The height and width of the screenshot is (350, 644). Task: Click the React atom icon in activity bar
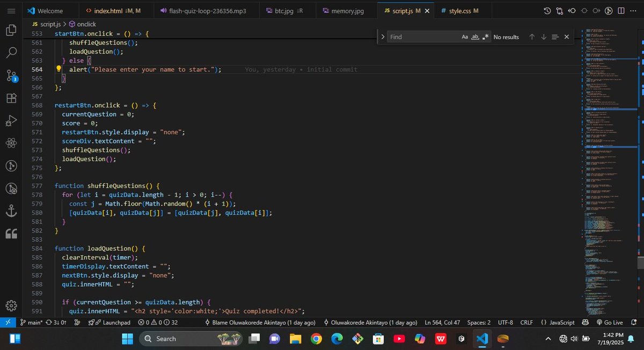pyautogui.click(x=11, y=143)
